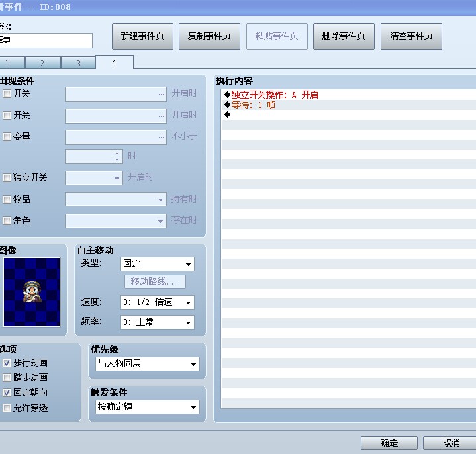The width and height of the screenshot is (476, 454).
Task: Open 变量 selector ellipsis field
Action: [x=116, y=138]
